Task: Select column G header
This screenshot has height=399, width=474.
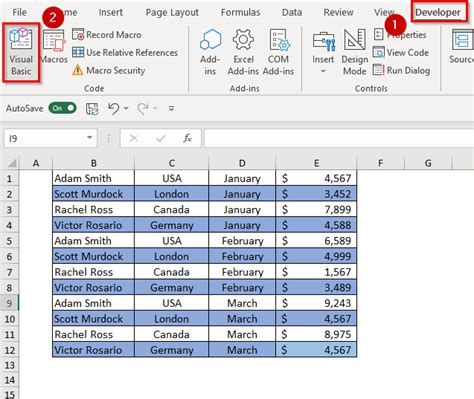Action: [x=428, y=163]
